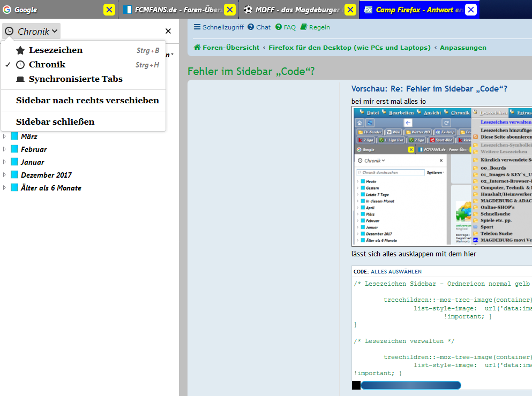Click the Chat question-mark icon
Screen dimensions: 532x396
pyautogui.click(x=251, y=27)
